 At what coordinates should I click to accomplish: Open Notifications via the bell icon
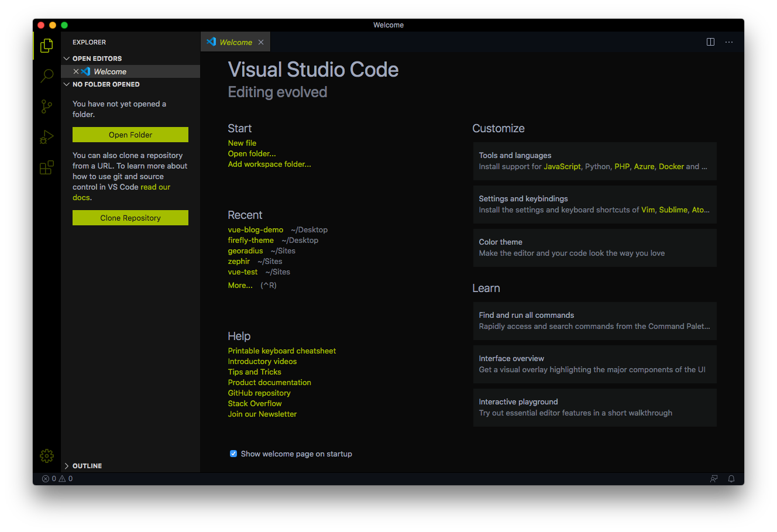(x=731, y=478)
